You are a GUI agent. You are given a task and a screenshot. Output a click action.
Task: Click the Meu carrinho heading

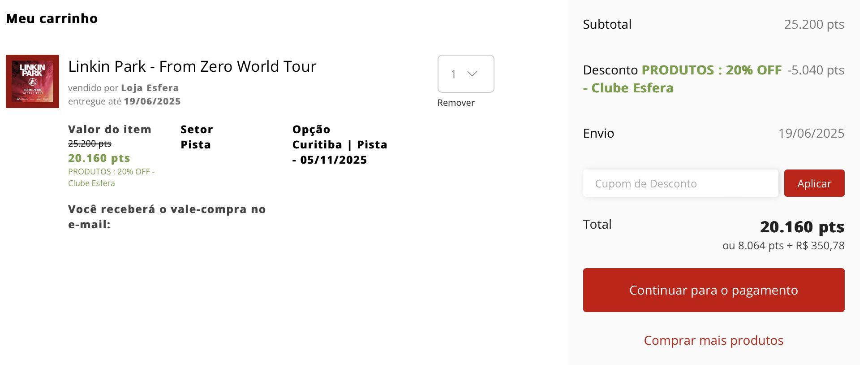pyautogui.click(x=52, y=18)
